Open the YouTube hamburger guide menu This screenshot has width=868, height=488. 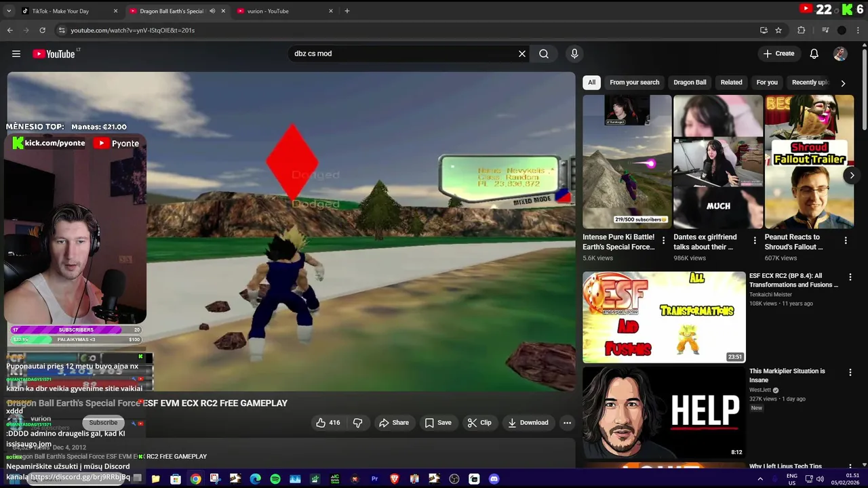[16, 54]
